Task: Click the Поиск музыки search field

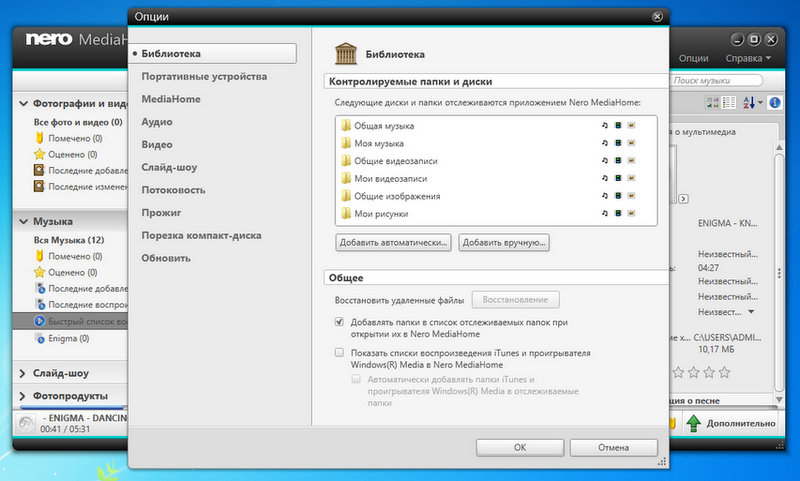Action: tap(715, 81)
